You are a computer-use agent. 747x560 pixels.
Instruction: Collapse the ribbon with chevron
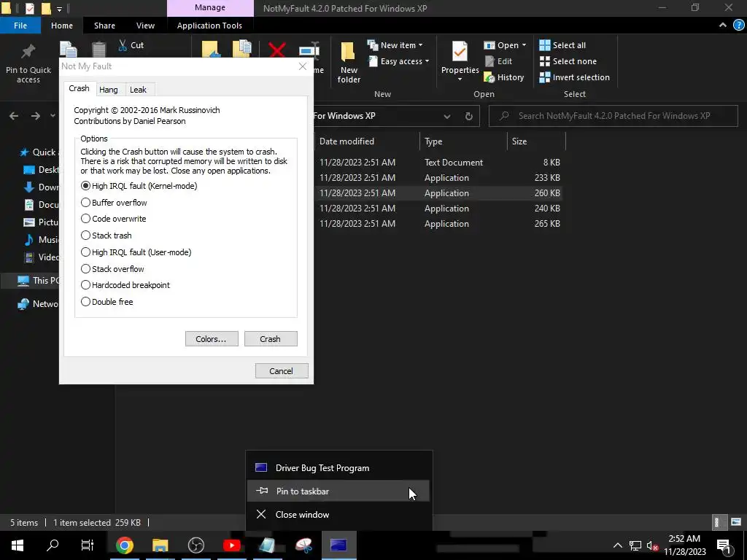click(723, 26)
